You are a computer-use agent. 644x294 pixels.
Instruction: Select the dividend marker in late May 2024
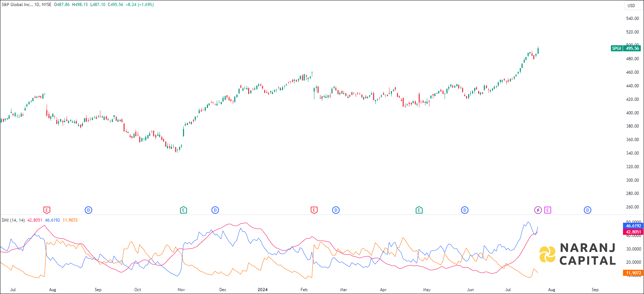(x=465, y=210)
